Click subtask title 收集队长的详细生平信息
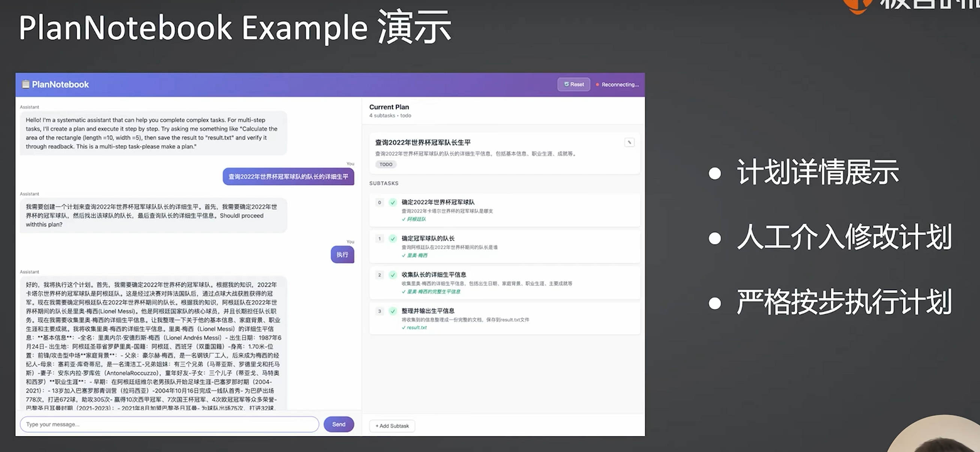 pyautogui.click(x=434, y=274)
